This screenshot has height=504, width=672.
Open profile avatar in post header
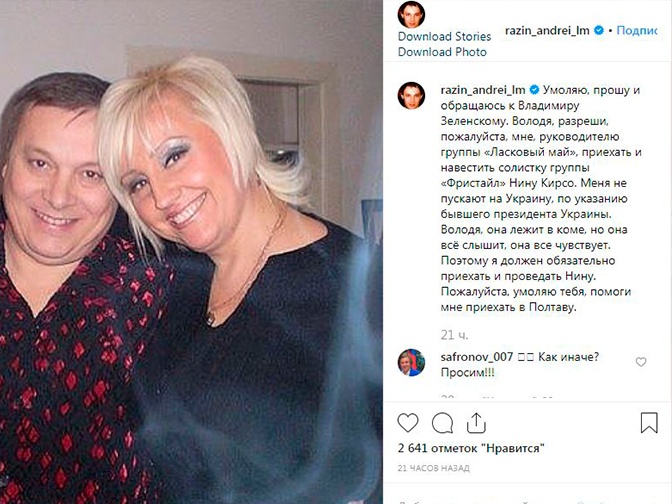click(411, 15)
